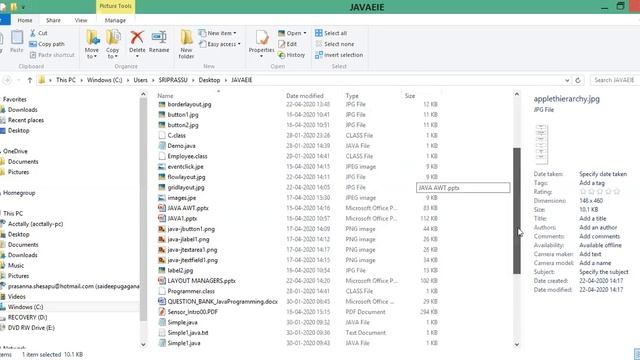Screen dimensions: 640x360
Task: Click the red Delete icon
Action: click(x=137, y=37)
